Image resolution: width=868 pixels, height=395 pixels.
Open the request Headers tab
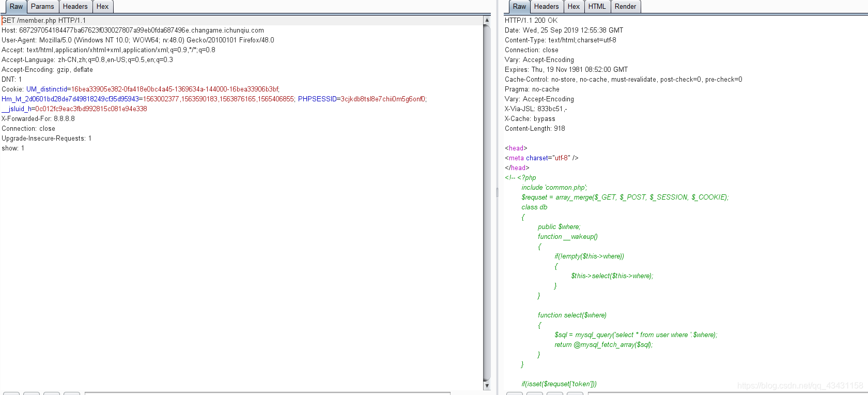pyautogui.click(x=75, y=7)
